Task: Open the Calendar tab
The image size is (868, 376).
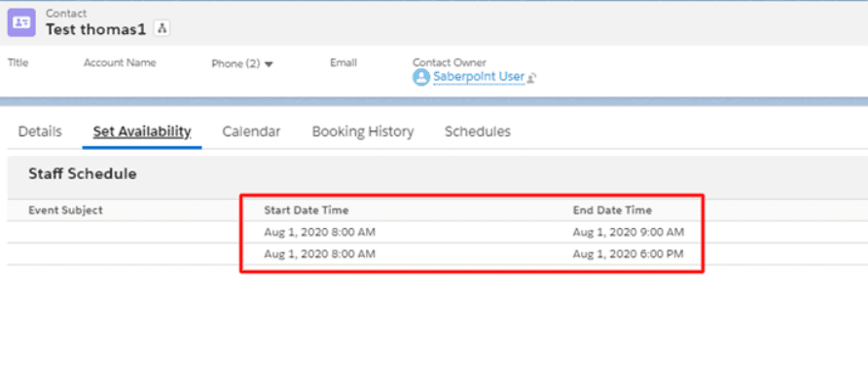Action: coord(251,132)
